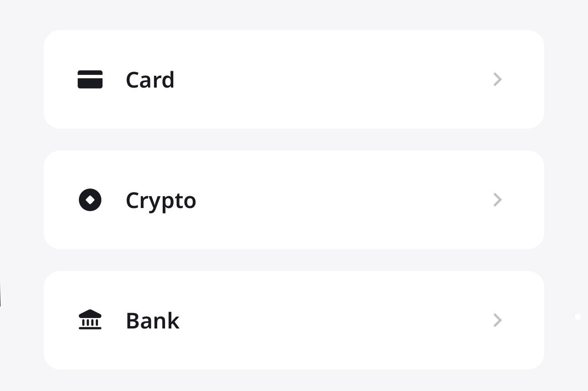
Task: Open Card via its right chevron
Action: click(x=497, y=79)
